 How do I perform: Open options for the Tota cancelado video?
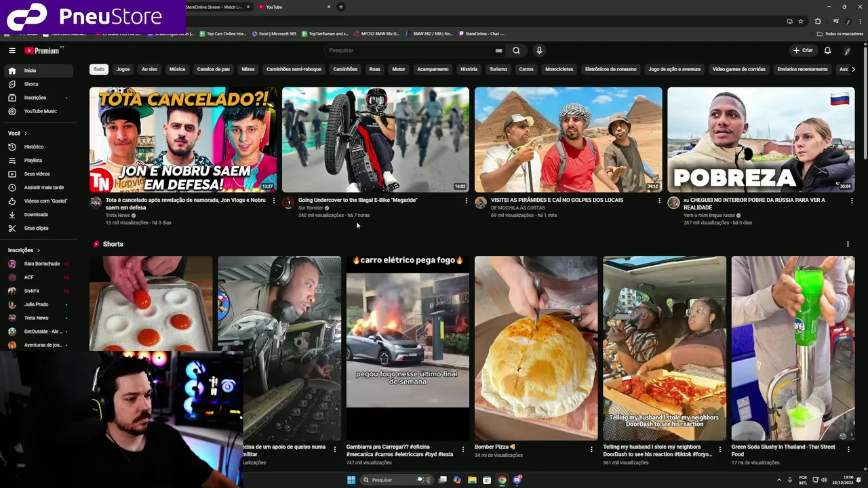273,201
